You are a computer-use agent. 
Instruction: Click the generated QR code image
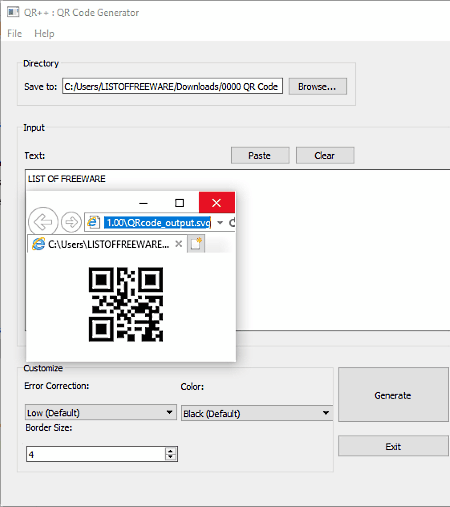[126, 304]
